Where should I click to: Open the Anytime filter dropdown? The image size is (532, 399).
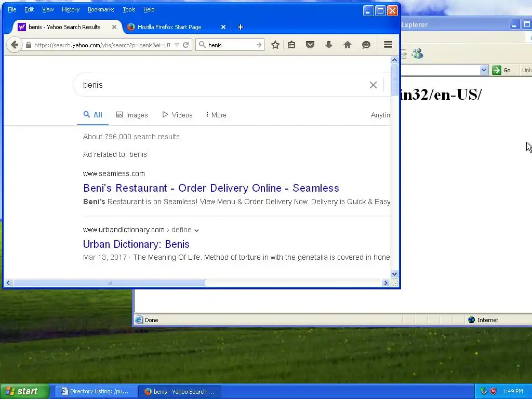(x=380, y=115)
